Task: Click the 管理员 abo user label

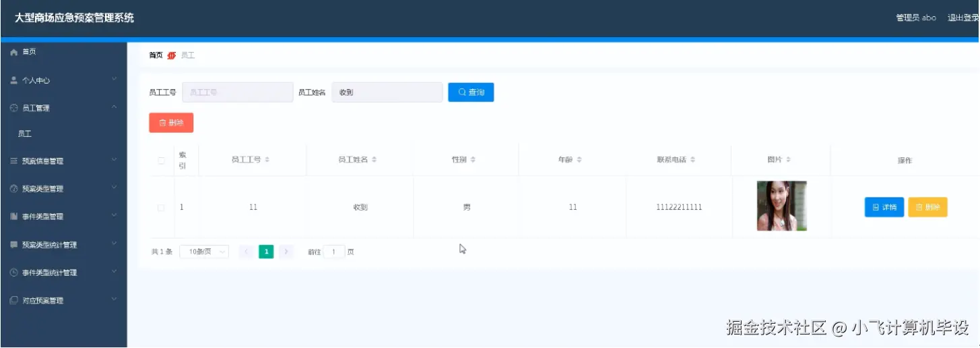Action: (916, 18)
